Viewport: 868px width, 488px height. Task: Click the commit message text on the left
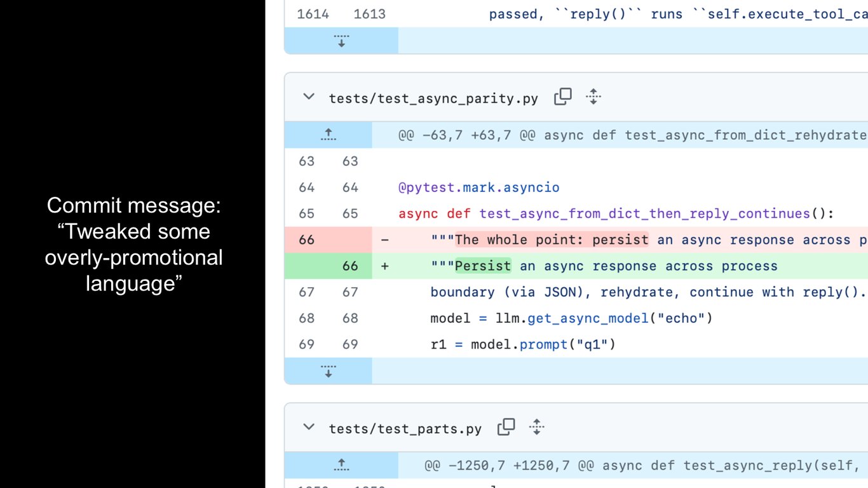[x=133, y=244]
